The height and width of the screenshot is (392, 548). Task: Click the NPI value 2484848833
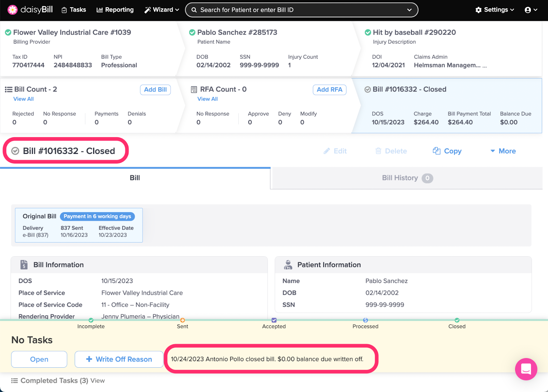[73, 65]
